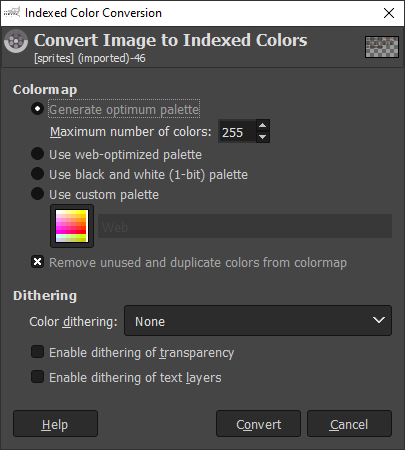Open the custom palette color swatch picker
Screen dimensions: 405x450
coord(72,226)
